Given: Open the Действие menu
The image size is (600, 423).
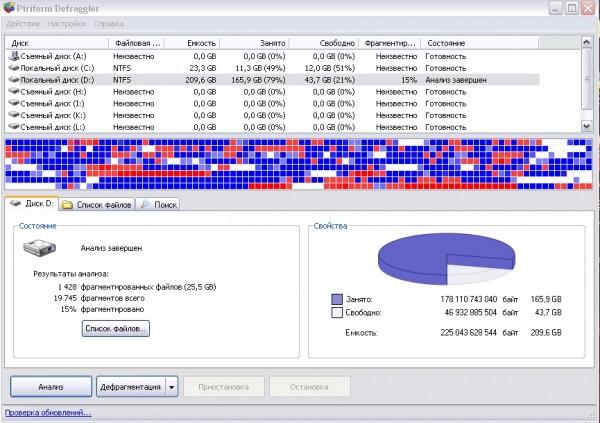Looking at the screenshot, I should pos(23,24).
